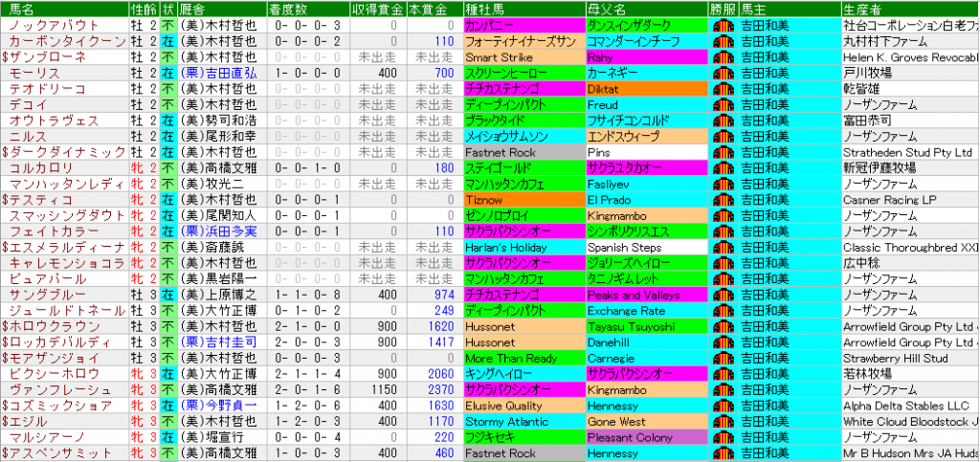Open trainer link 吉田直弘 in the モーリス row

tap(224, 73)
